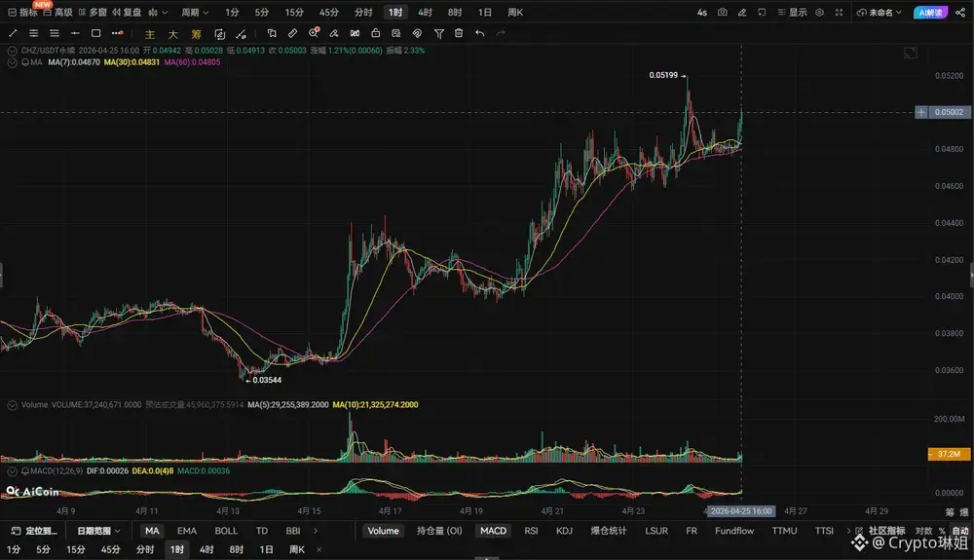This screenshot has height=560, width=974.
Task: Select the 5分 timeframe in bottom bar
Action: click(43, 549)
